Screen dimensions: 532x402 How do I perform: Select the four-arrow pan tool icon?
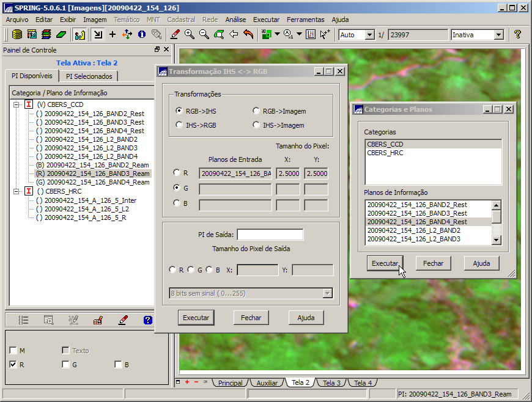(127, 35)
